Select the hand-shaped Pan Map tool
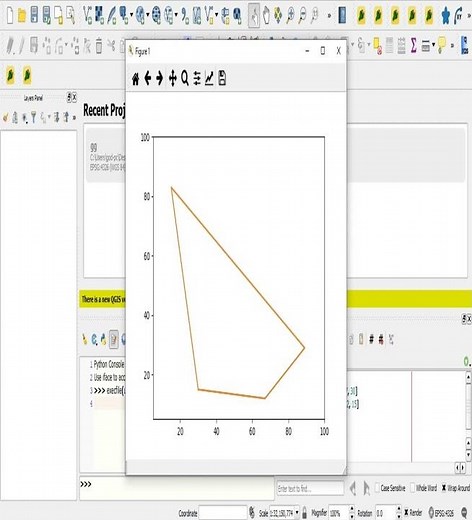Viewport: 472px width, 520px height. (x=266, y=15)
